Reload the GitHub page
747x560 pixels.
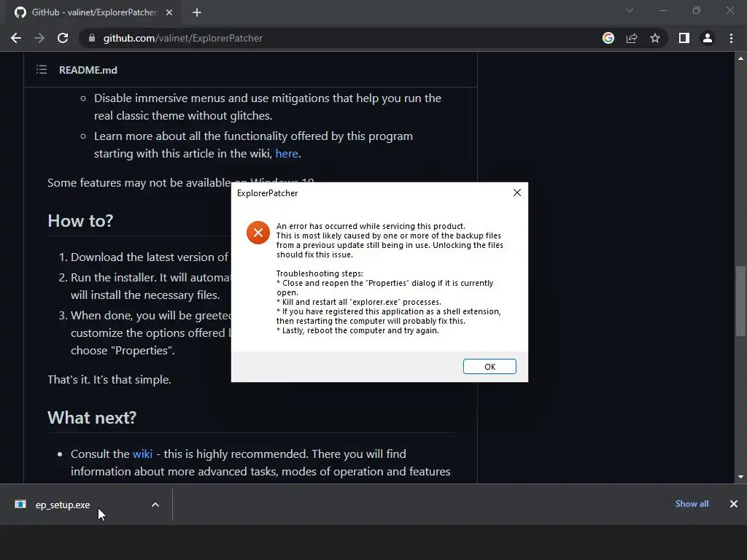(63, 38)
